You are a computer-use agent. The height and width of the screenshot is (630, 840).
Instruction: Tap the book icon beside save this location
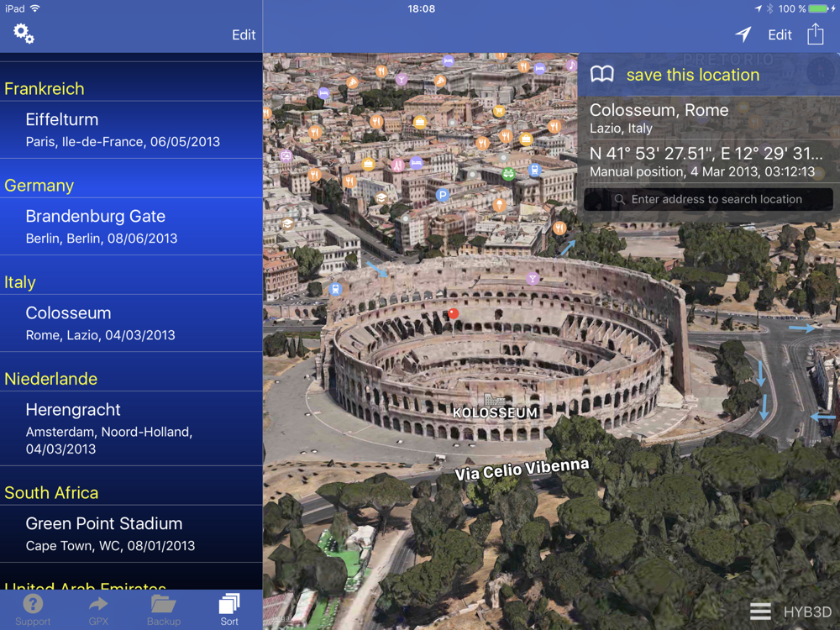coord(601,75)
